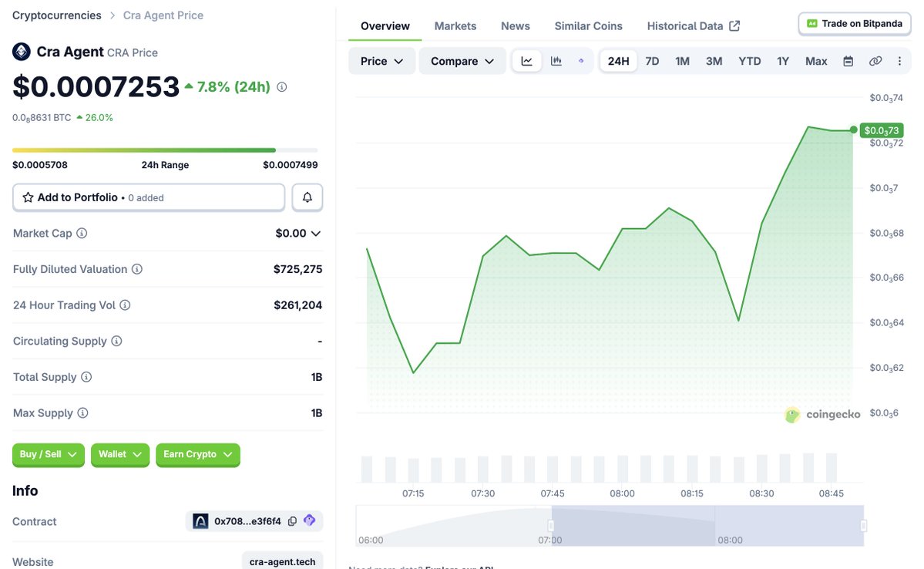The height and width of the screenshot is (569, 924).
Task: Switch to the Overview tab
Action: pos(385,26)
